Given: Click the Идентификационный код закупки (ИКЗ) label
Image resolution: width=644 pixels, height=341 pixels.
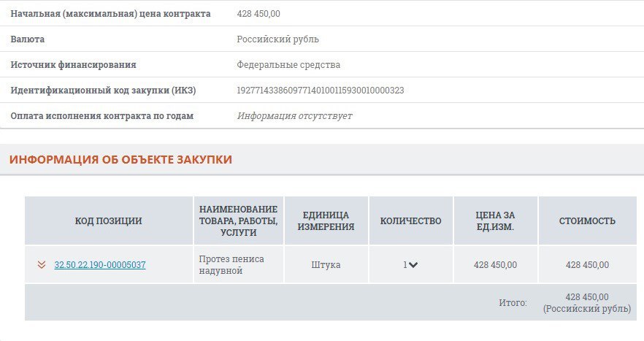Looking at the screenshot, I should [103, 91].
